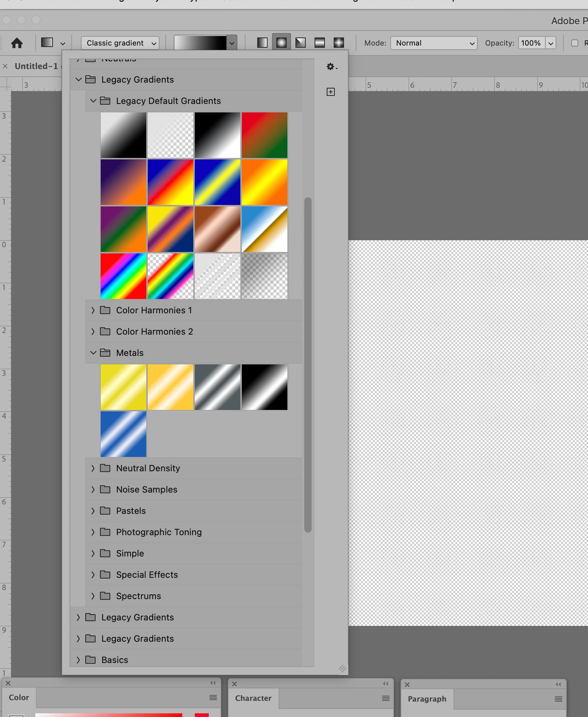This screenshot has width=588, height=717.
Task: Close the Character panel group
Action: (x=234, y=684)
